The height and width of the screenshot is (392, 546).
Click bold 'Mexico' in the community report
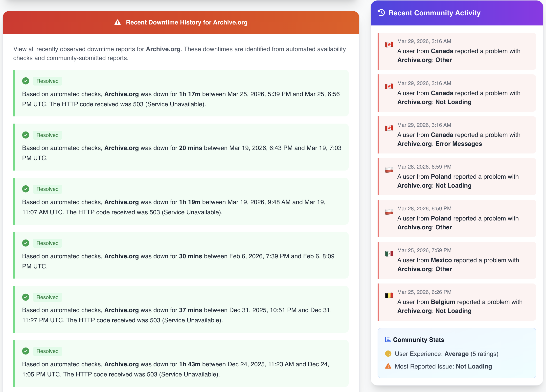[x=441, y=260]
